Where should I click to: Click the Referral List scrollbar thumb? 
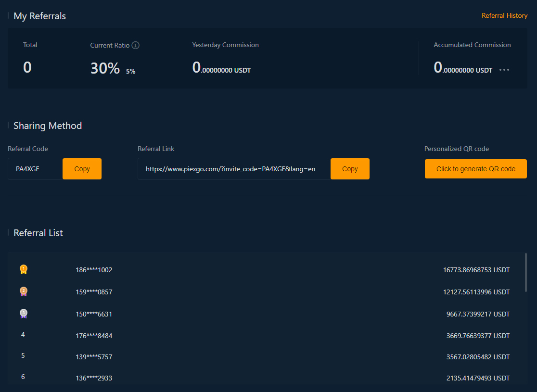526,273
